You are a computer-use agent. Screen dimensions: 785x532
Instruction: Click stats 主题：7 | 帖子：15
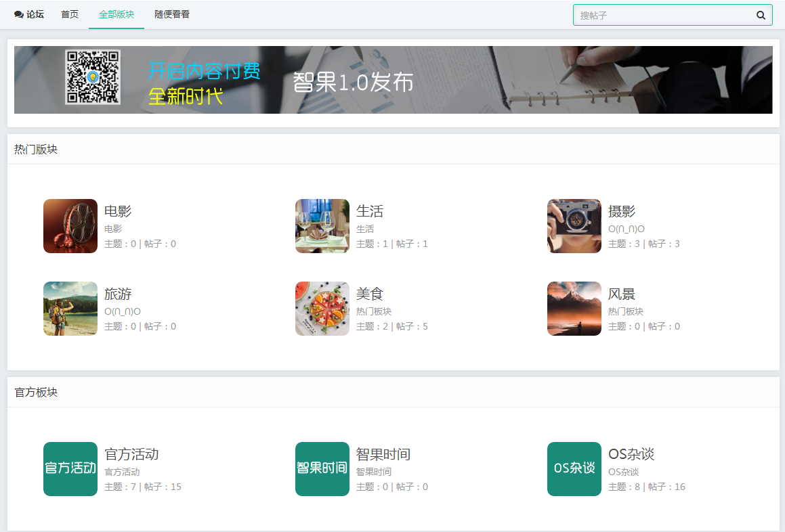coord(143,487)
